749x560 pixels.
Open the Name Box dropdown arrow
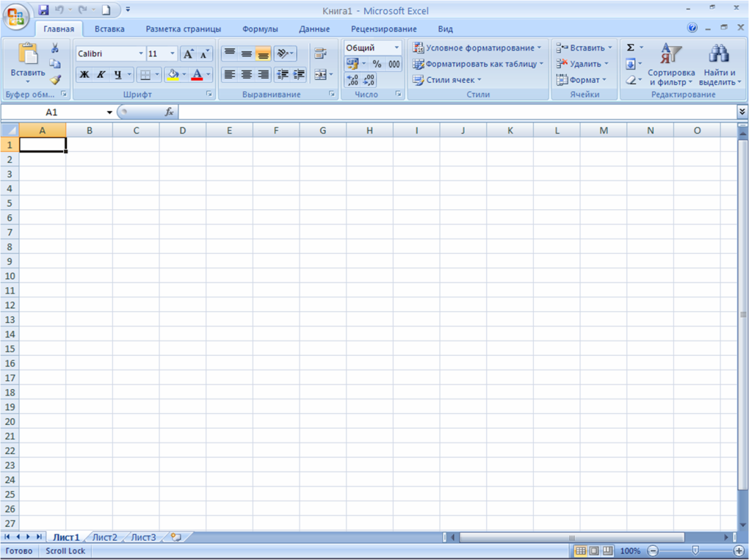click(x=109, y=112)
